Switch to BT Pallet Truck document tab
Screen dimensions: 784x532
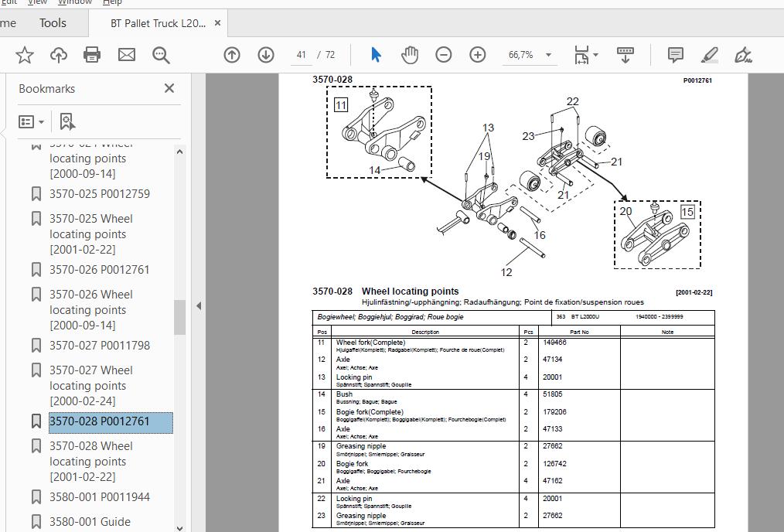click(x=158, y=23)
